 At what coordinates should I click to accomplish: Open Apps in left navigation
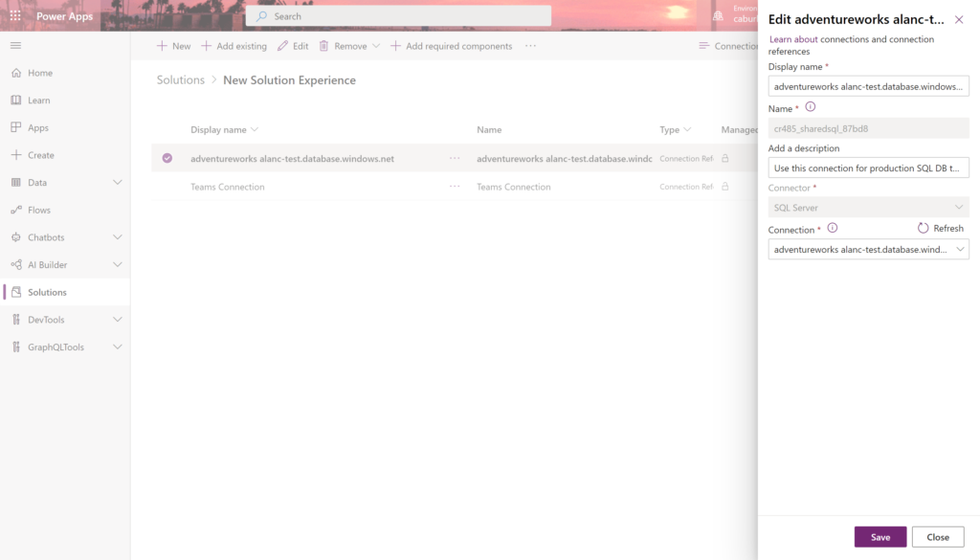point(38,128)
